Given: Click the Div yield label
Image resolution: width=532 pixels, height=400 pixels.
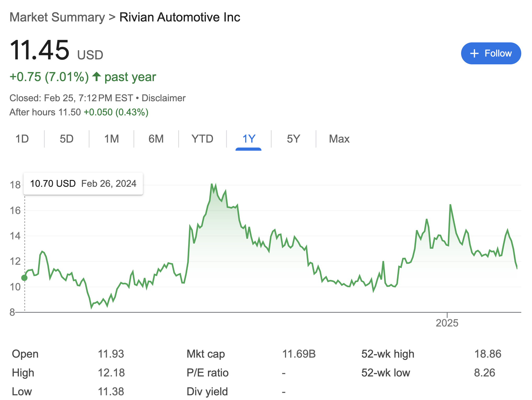Looking at the screenshot, I should coord(207,392).
